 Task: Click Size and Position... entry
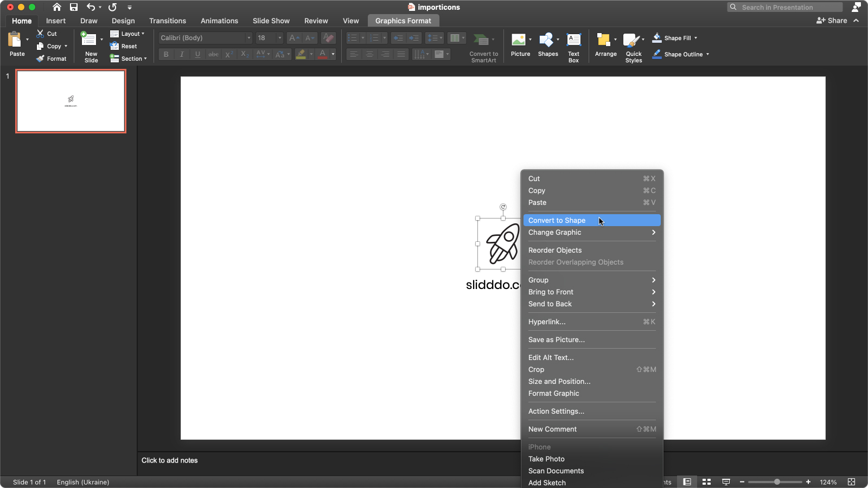(592, 381)
